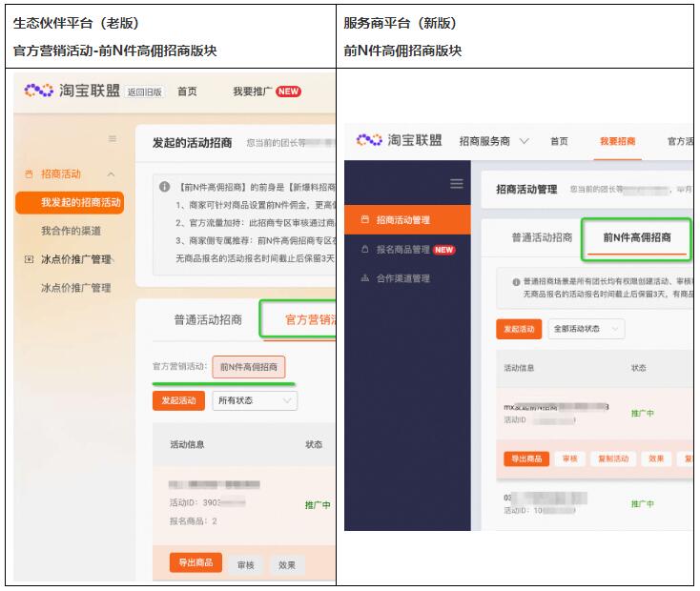Viewport: 700px width, 591px height.
Task: Click 发起的活动招商 heading in old platform
Action: tap(192, 143)
